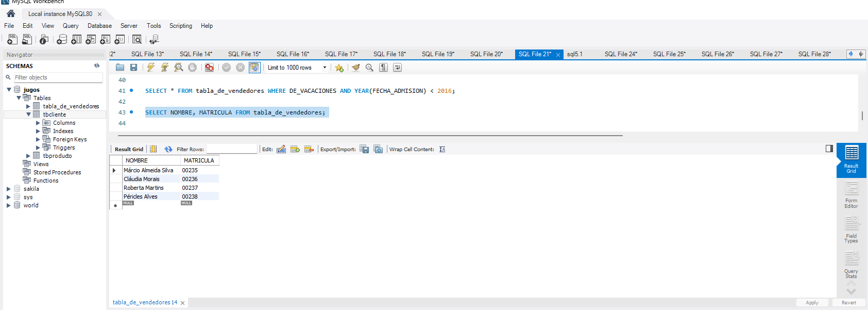
Task: Create a new view toolbar icon
Action: [91, 39]
